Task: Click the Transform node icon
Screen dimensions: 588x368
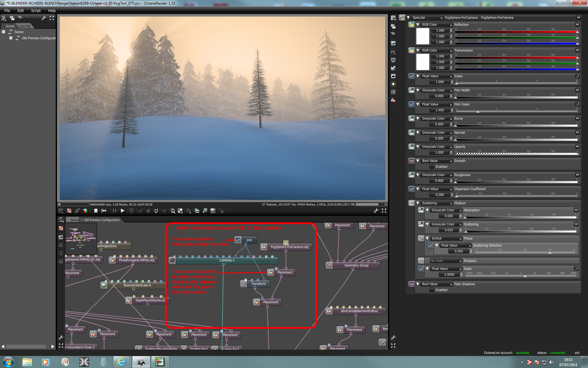Action: tap(244, 284)
